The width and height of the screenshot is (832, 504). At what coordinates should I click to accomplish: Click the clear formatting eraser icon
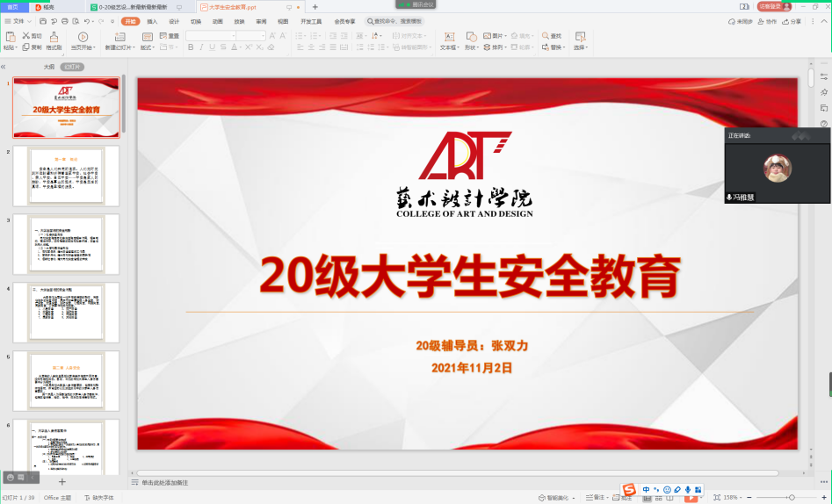tap(271, 47)
